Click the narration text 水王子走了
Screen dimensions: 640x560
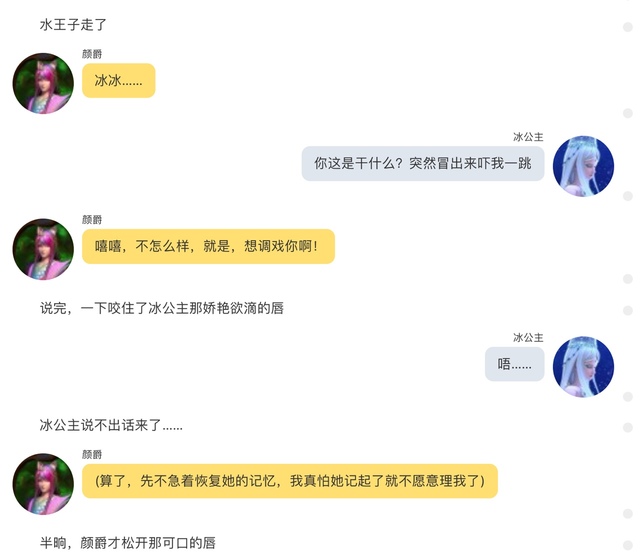(73, 25)
